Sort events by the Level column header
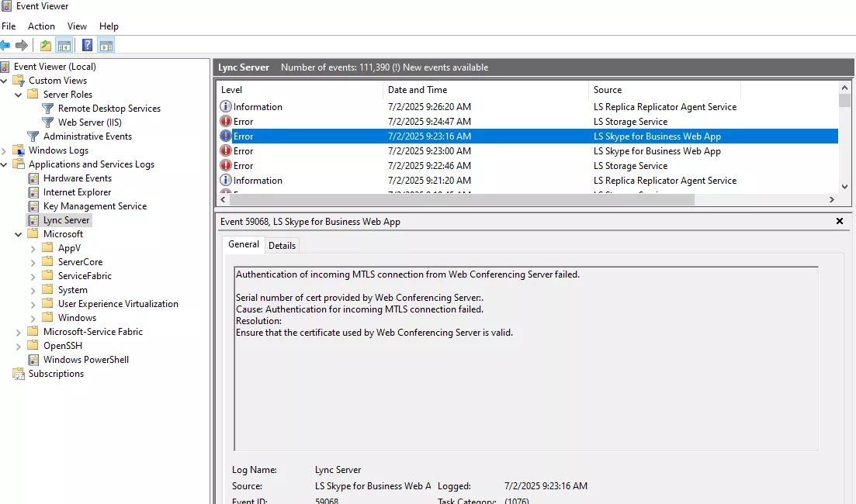Screen dimensions: 856x504 point(300,90)
